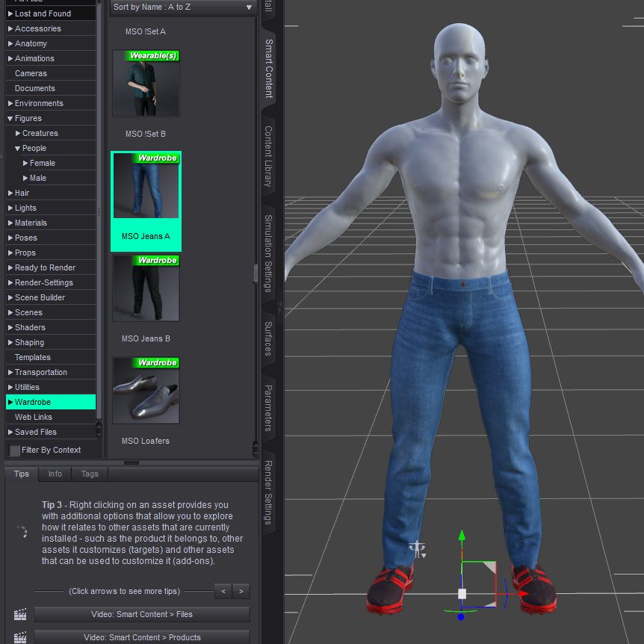Viewport: 644px width, 644px height.
Task: Click the red X-axis arrow on the gizmo
Action: 523,594
